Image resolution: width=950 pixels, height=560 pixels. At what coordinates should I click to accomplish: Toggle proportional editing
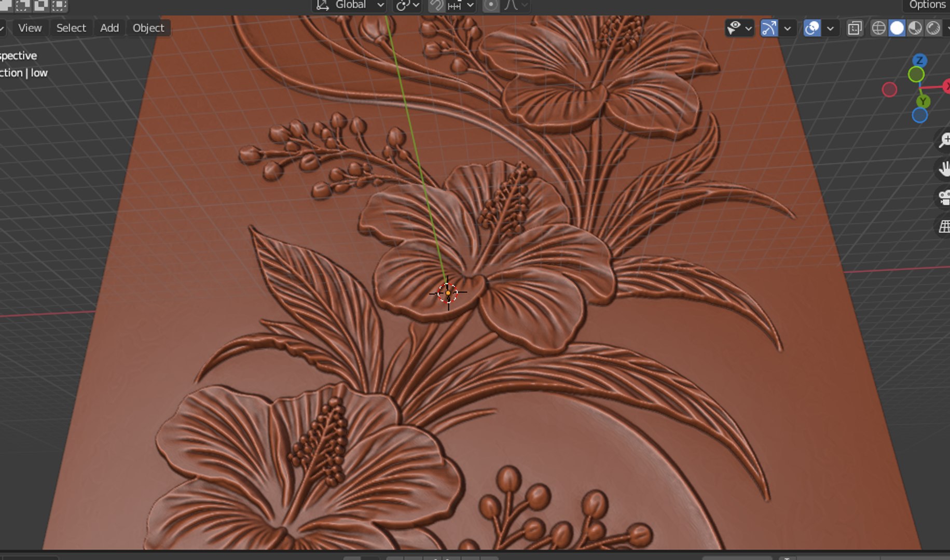point(491,5)
